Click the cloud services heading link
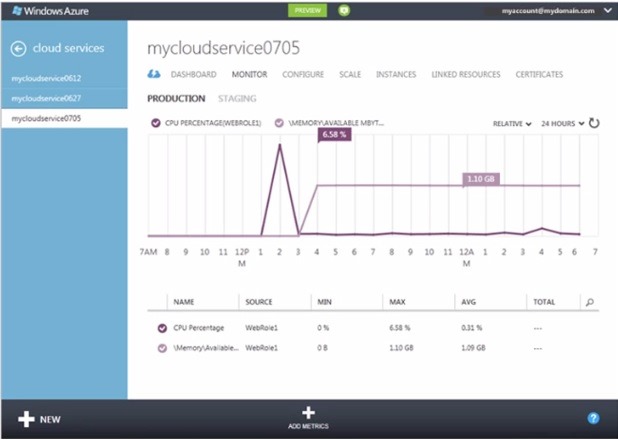This screenshot has height=440, width=618. click(69, 48)
